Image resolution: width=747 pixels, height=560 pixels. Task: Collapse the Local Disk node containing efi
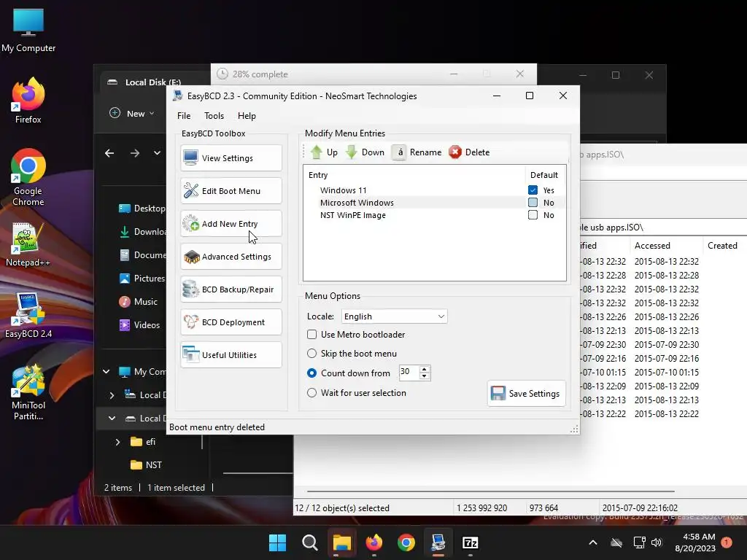[112, 418]
